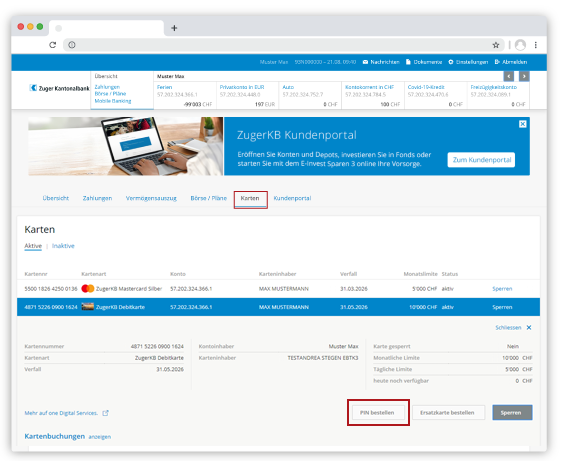
Task: Reload the page with the refresh icon
Action: (x=53, y=45)
